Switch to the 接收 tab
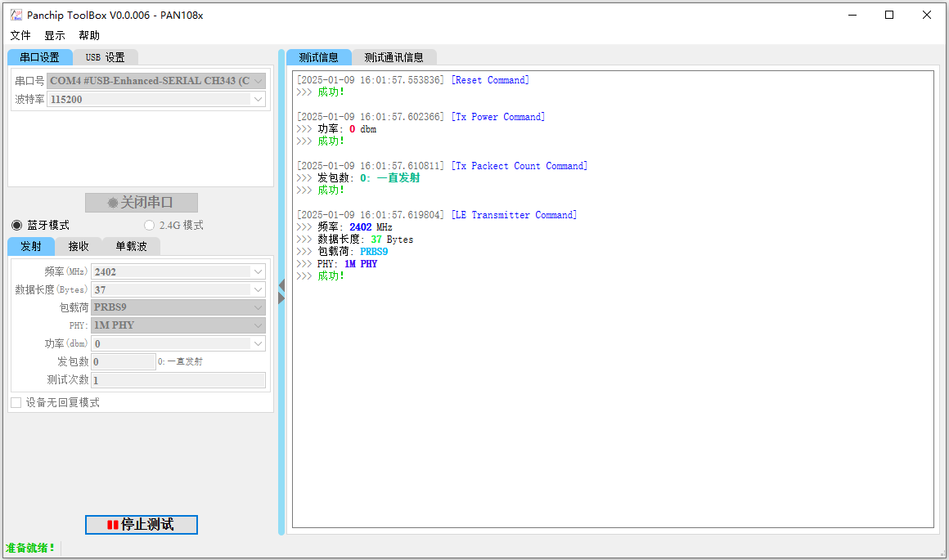The image size is (949, 560). coord(79,246)
